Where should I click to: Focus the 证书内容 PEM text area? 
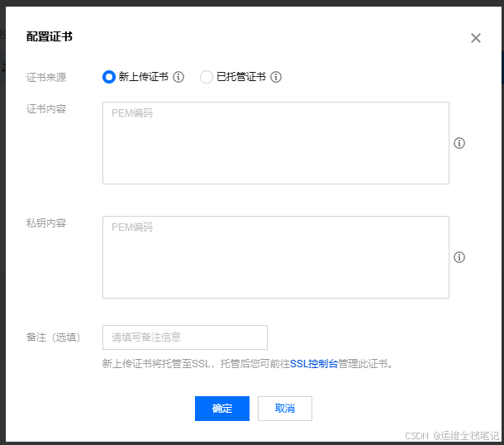click(x=276, y=143)
